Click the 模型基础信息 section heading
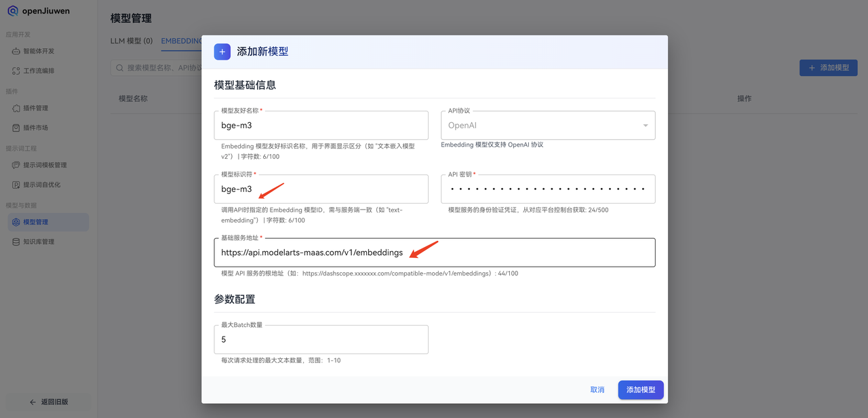This screenshot has height=418, width=868. tap(245, 85)
